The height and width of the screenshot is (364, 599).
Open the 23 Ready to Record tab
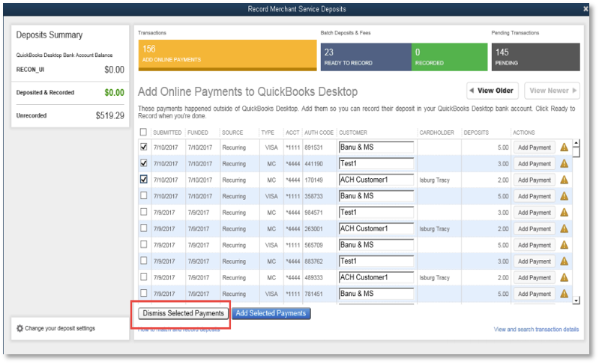pyautogui.click(x=366, y=57)
